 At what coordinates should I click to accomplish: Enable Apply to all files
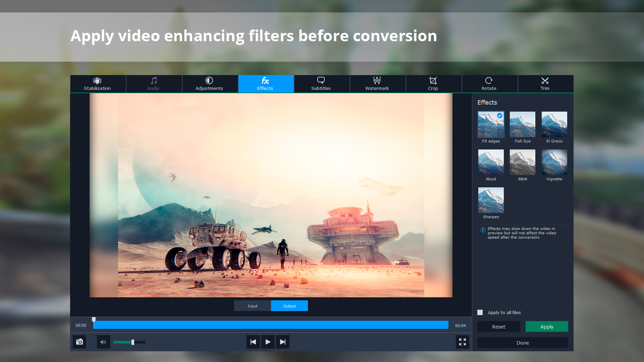(x=480, y=312)
